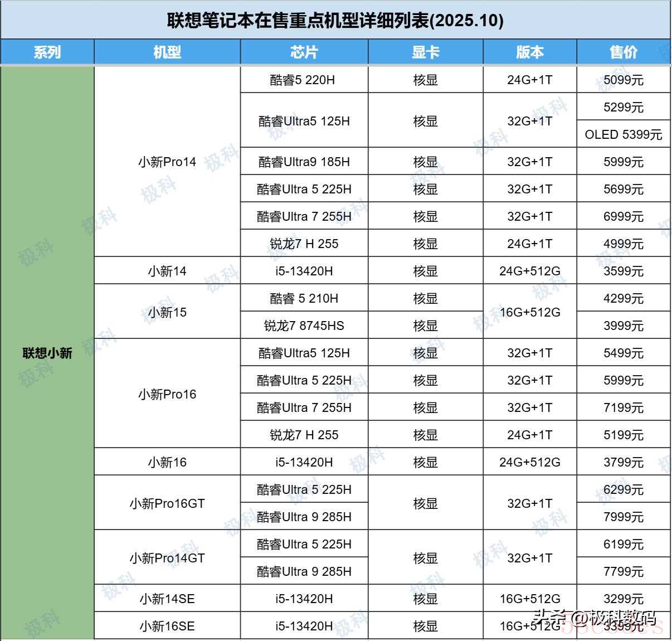Screen dimensions: 672x641
Task: Select the 7199元 price cell
Action: coord(623,407)
